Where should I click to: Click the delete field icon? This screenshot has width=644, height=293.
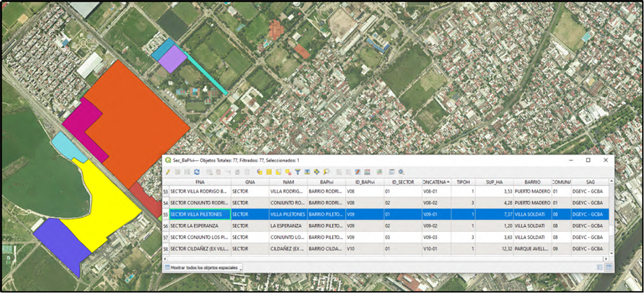(x=348, y=172)
